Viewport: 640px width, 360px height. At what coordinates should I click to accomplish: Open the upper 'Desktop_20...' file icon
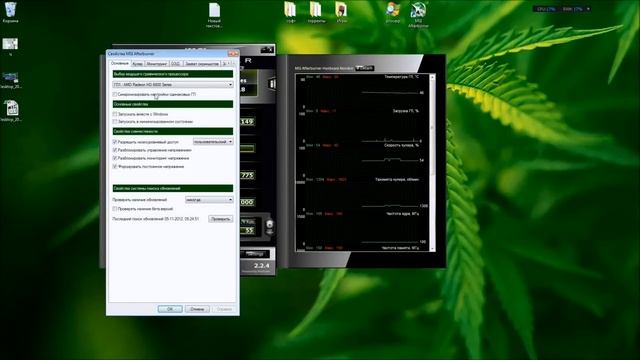point(11,80)
